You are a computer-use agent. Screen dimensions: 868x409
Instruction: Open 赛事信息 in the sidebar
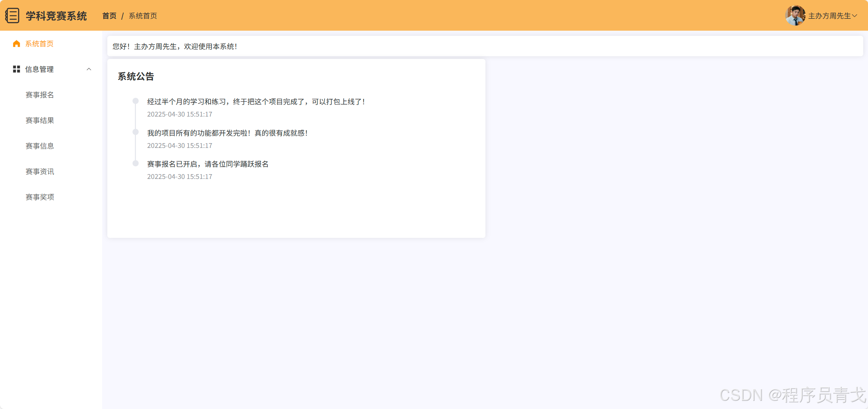coord(40,146)
